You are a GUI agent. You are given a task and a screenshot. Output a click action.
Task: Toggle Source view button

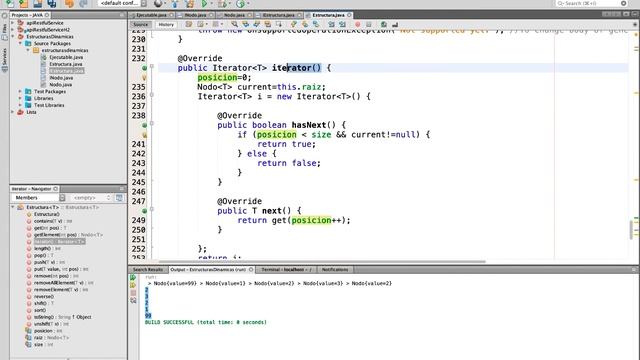point(140,24)
